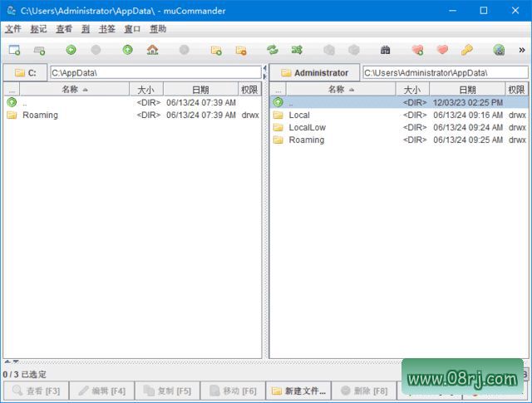Screen dimensions: 532x403
Task: Connect to server globe icon
Action: (x=499, y=50)
